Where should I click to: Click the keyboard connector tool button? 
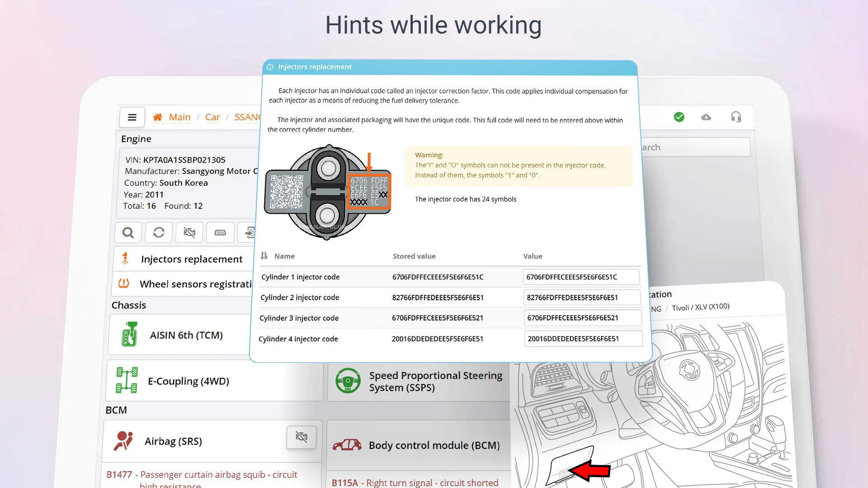[220, 233]
